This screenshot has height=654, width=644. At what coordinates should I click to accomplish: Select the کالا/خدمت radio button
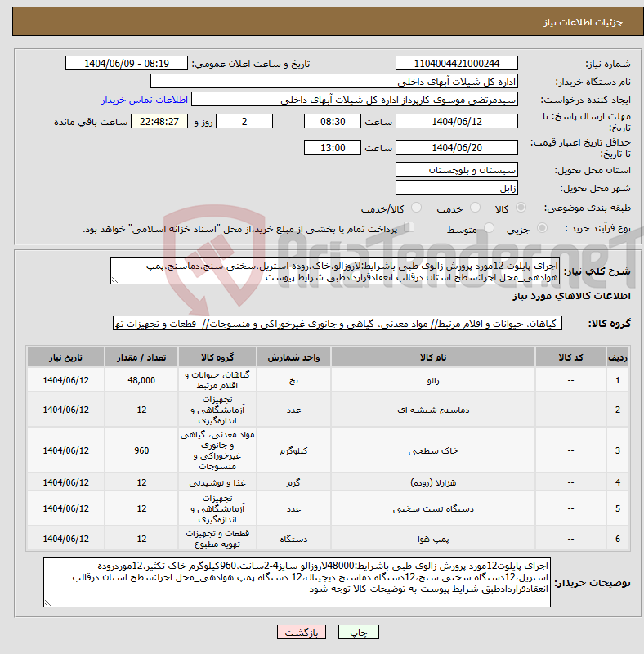(x=416, y=208)
